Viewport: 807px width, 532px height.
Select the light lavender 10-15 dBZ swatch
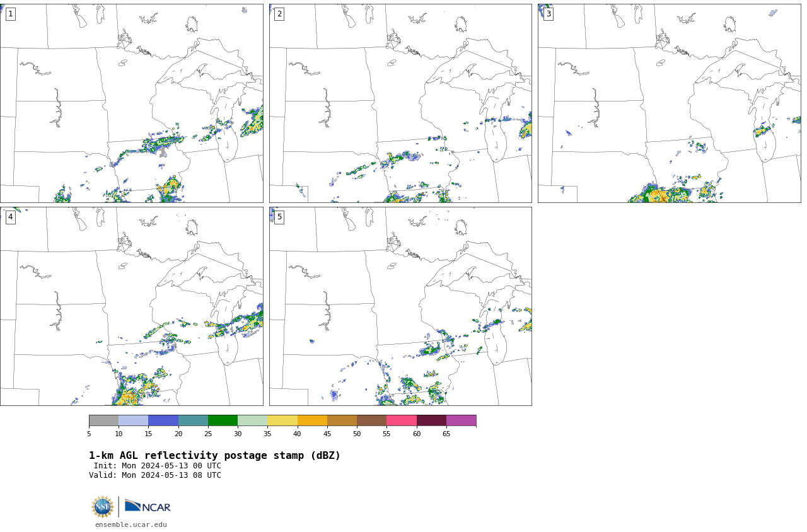pyautogui.click(x=133, y=420)
